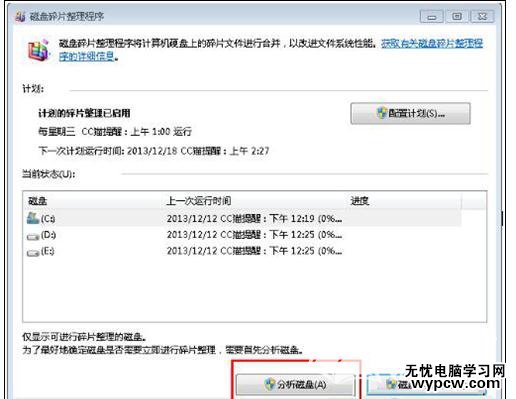Minimize the Disk Defragmenter window
516x399 pixels.
pos(432,16)
